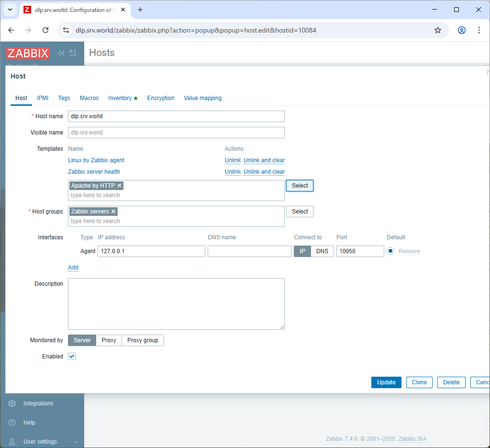Bookmark this page with the star icon
This screenshot has height=448, width=490.
point(438,30)
